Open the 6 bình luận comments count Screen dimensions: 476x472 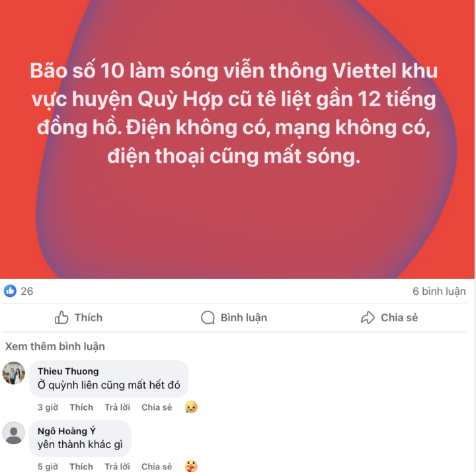click(439, 291)
